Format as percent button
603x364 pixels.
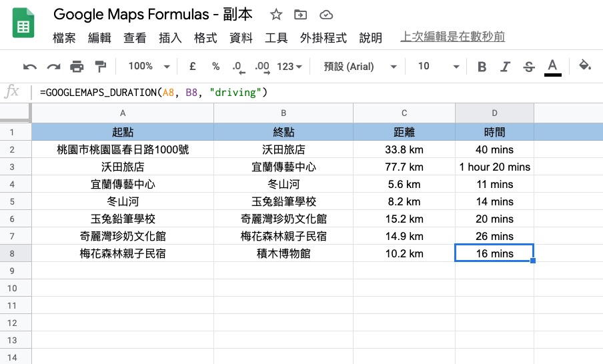click(x=215, y=67)
